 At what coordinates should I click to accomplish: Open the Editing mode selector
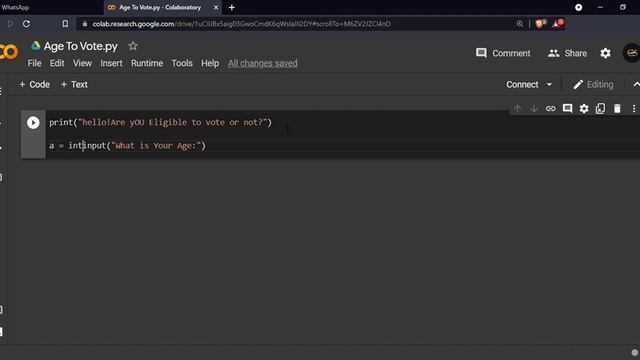pos(593,84)
